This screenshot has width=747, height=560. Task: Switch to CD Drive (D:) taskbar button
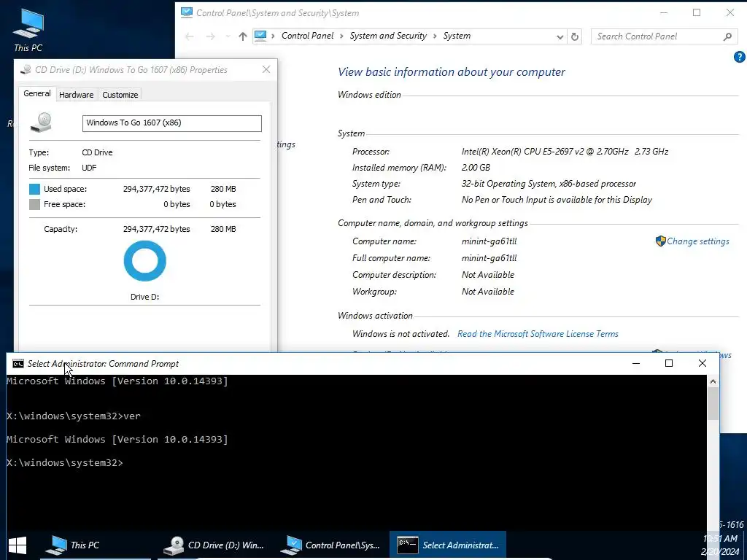tap(214, 545)
